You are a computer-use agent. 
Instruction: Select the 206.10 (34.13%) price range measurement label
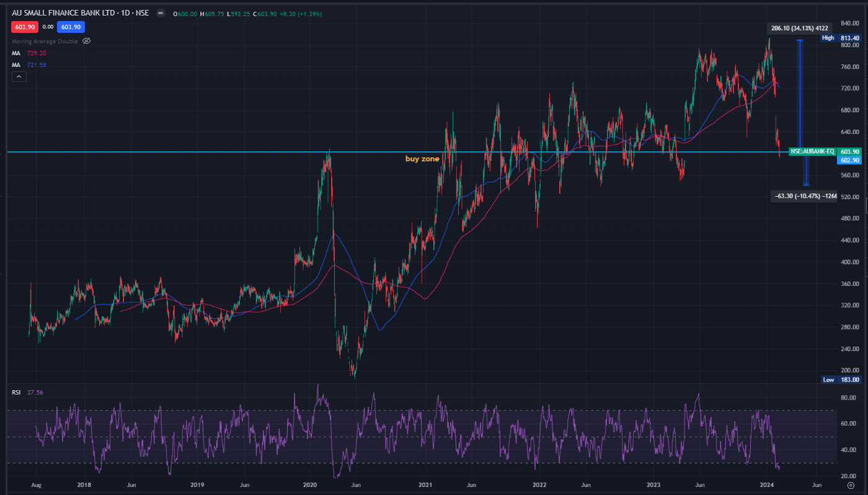pos(799,28)
